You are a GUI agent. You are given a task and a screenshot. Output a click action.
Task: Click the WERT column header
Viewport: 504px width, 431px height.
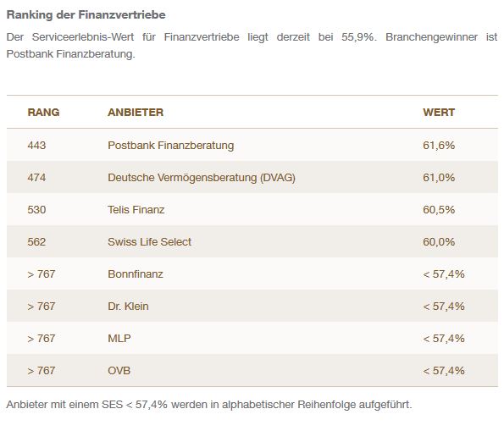pos(439,112)
